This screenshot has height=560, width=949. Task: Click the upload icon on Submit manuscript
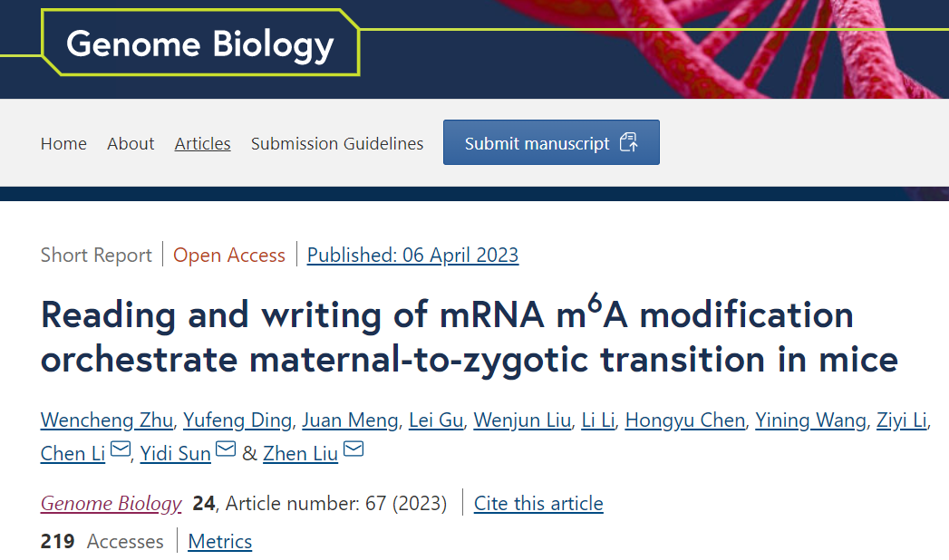(x=628, y=142)
